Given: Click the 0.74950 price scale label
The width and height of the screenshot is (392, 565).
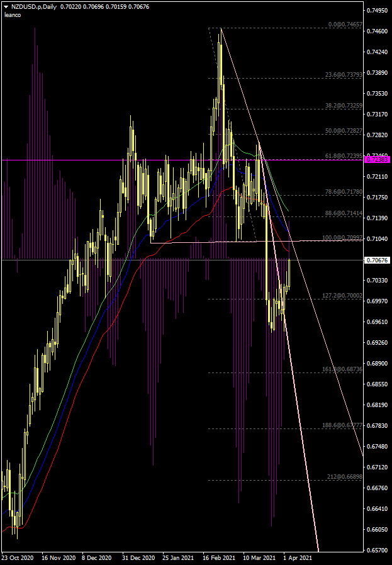Looking at the screenshot, I should pos(378,11).
